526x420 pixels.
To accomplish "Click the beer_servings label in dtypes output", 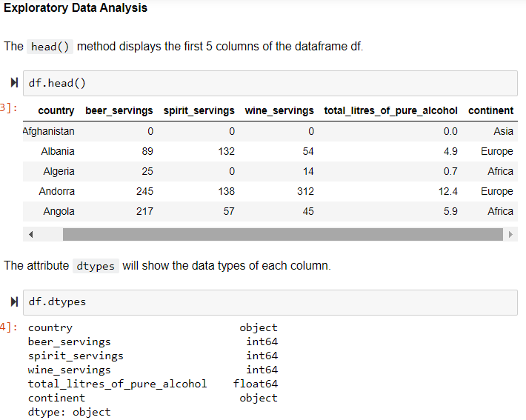I will click(70, 341).
